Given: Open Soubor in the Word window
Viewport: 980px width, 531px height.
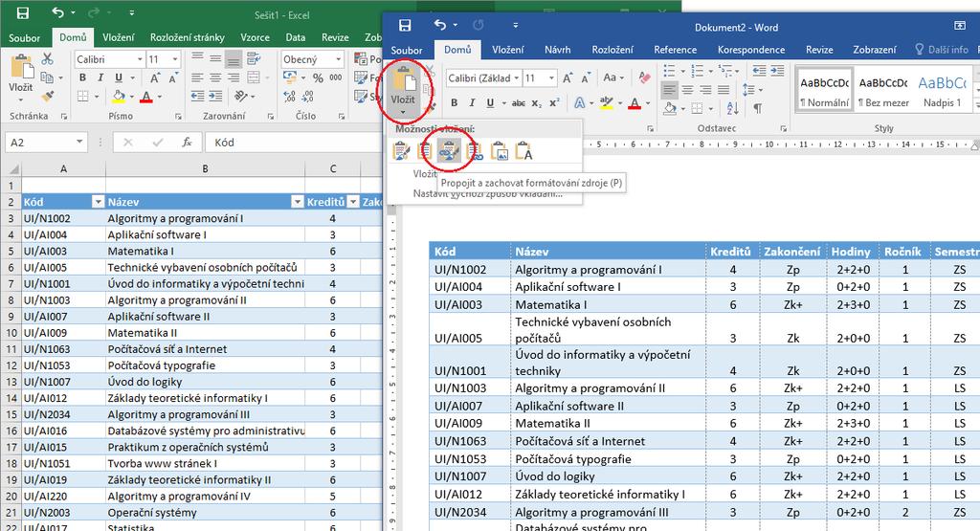Looking at the screenshot, I should coord(407,50).
